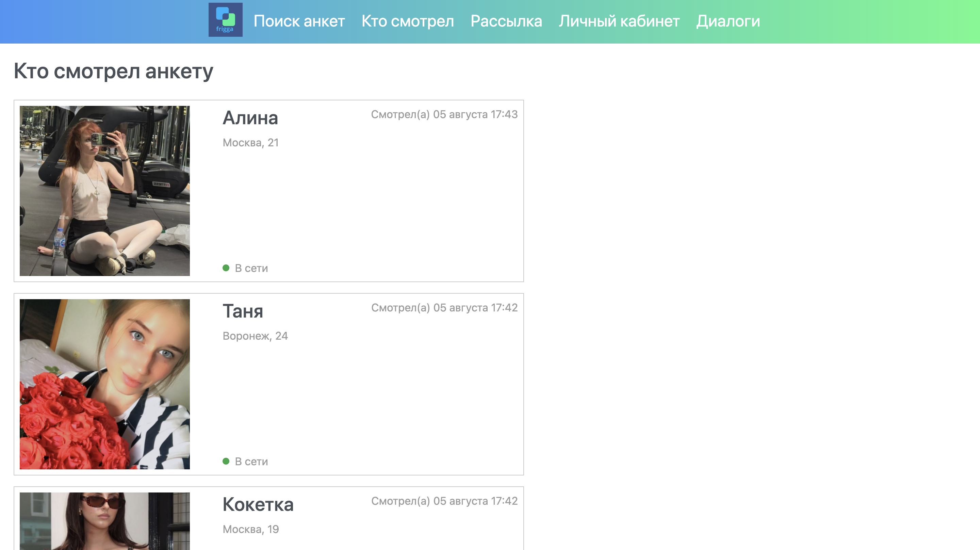Screen dimensions: 980x550
Task: Click the text Москва, 21
Action: click(x=251, y=143)
